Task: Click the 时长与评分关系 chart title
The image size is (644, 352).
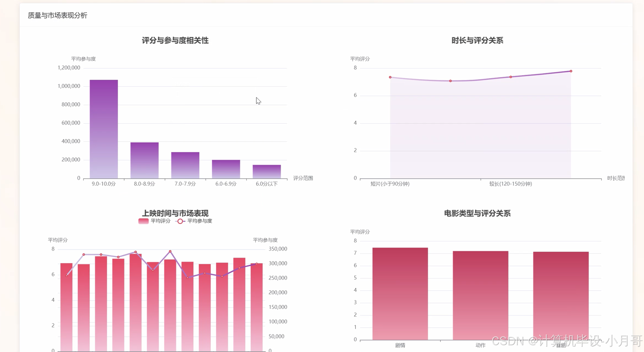Action: 477,41
